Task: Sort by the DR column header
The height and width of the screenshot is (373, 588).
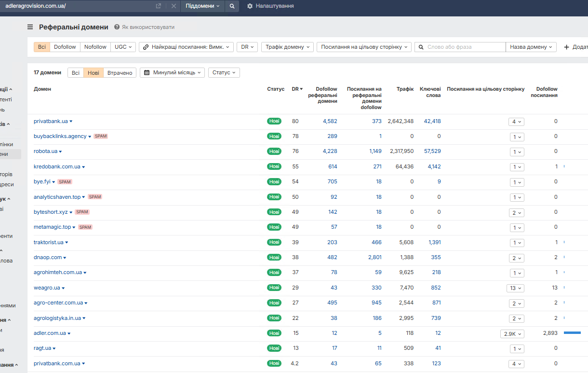Action: [x=297, y=89]
